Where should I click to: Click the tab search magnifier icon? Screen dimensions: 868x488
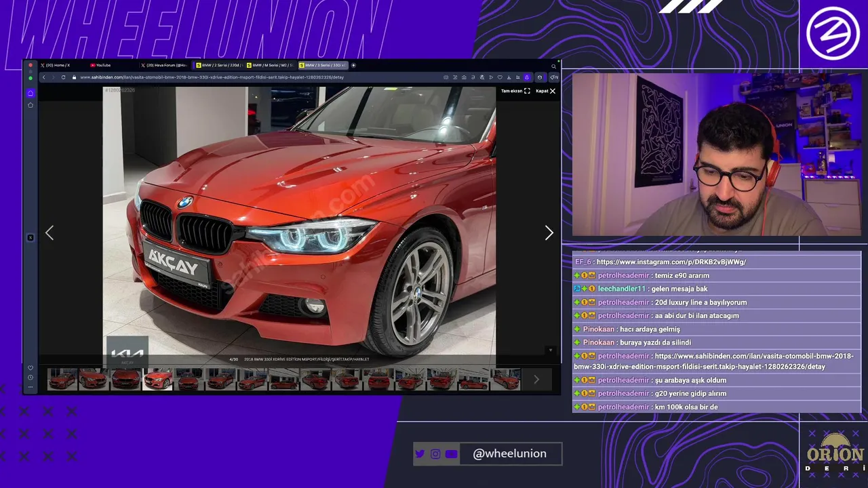tap(554, 66)
